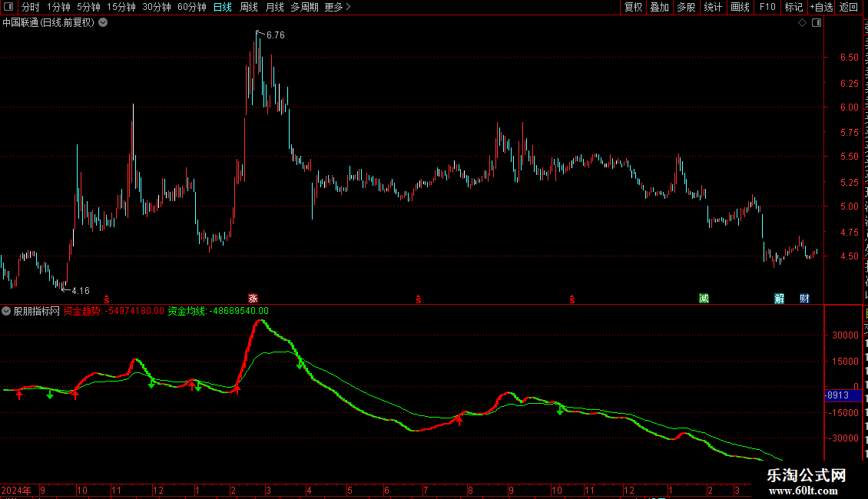Open the 统计 statistics tool

(x=712, y=7)
